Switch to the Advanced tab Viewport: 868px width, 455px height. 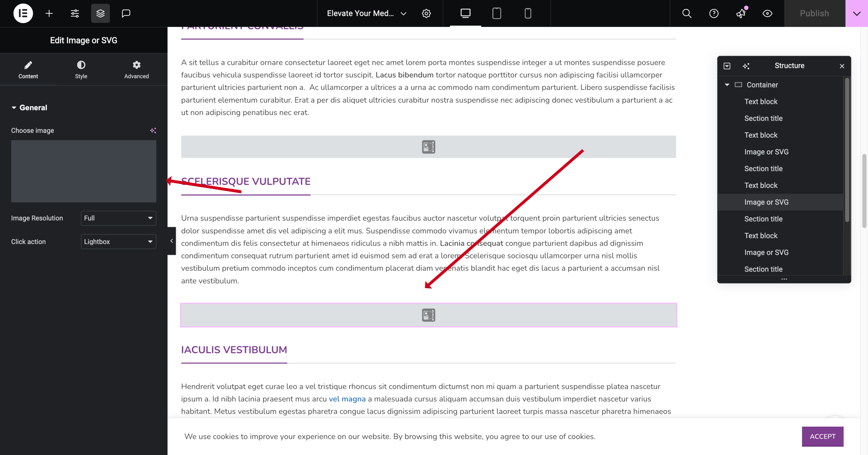click(x=136, y=70)
